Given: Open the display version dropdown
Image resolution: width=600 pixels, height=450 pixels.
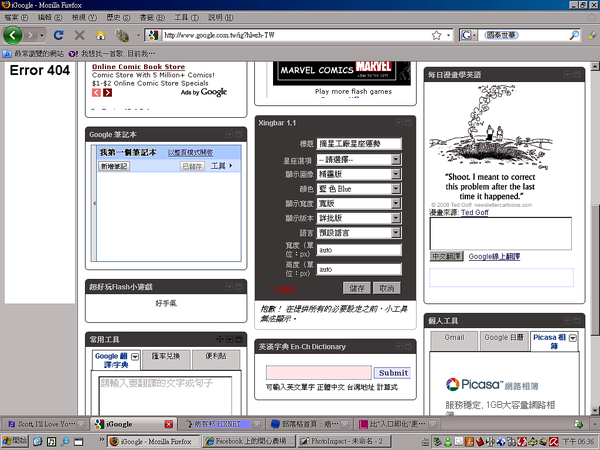Looking at the screenshot, I should (359, 218).
